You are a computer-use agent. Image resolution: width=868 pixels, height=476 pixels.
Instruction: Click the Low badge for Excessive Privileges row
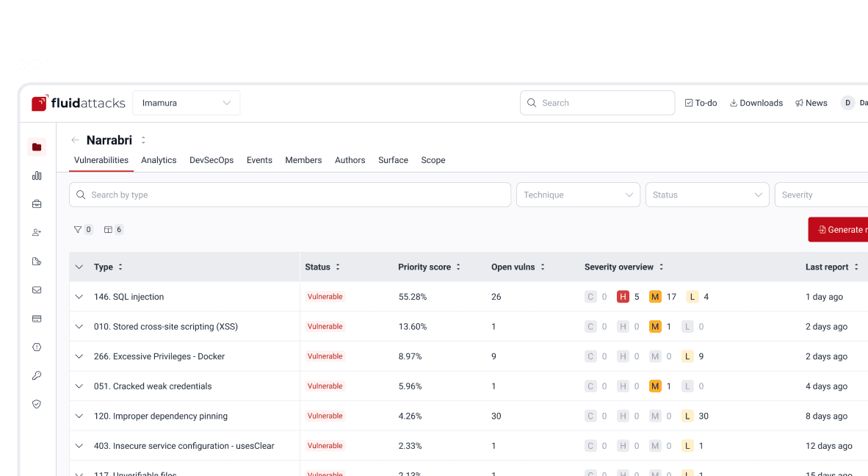(687, 356)
